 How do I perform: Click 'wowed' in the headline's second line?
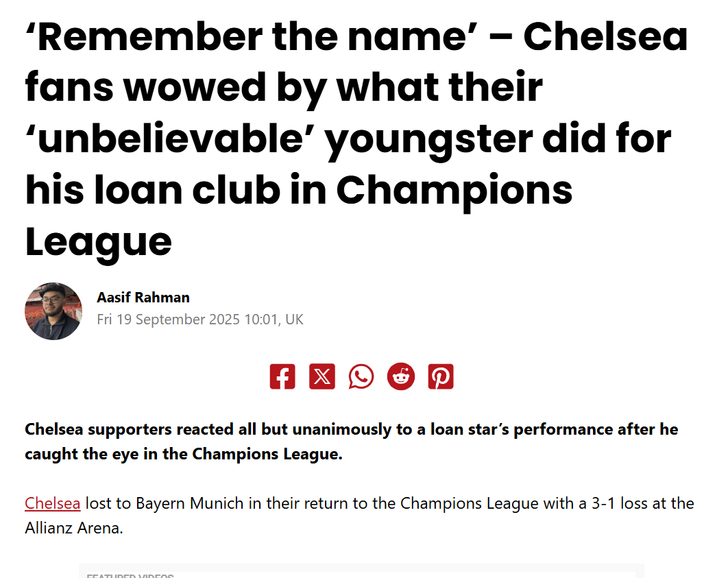(213, 88)
